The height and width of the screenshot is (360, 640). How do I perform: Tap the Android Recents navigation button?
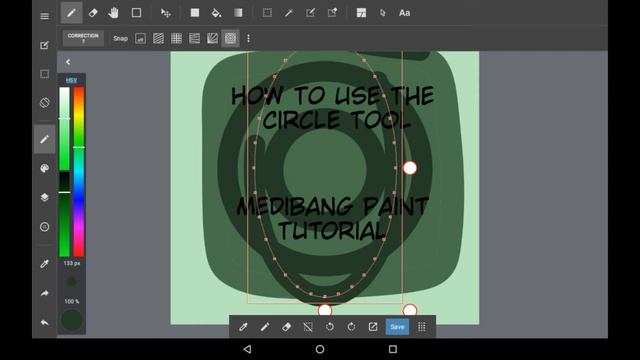(x=393, y=349)
